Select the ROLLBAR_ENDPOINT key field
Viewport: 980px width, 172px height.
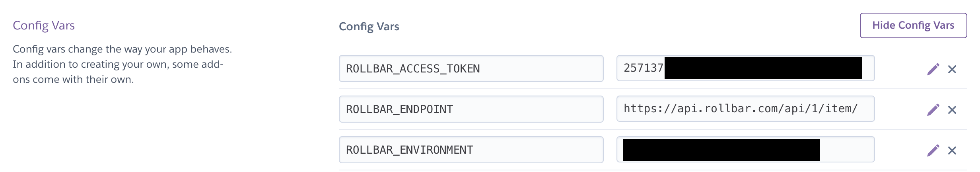[x=471, y=109]
